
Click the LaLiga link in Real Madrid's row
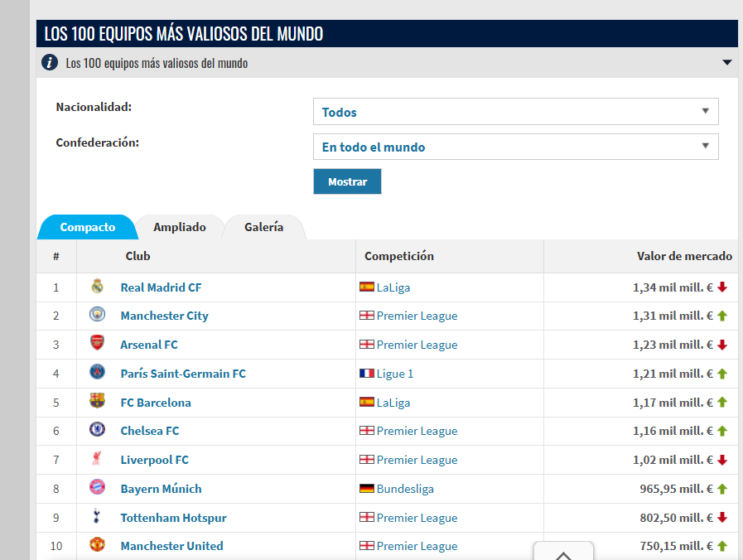click(x=393, y=287)
